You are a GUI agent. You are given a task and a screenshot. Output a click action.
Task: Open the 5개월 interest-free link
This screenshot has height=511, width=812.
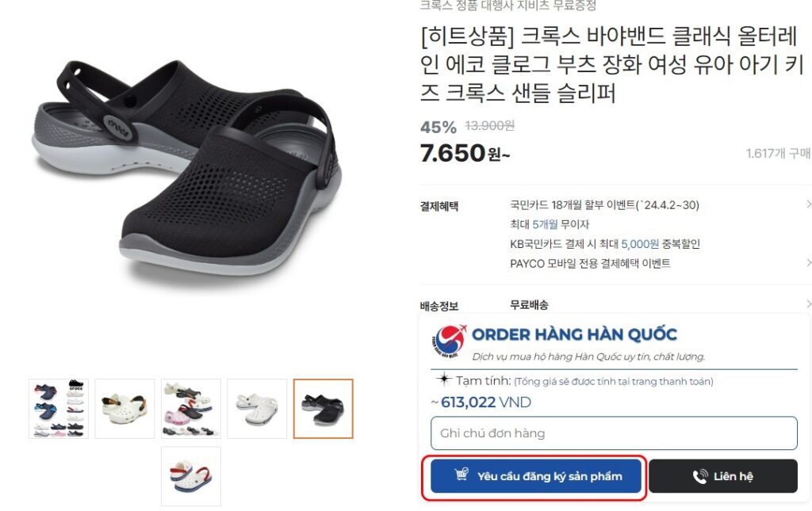pyautogui.click(x=545, y=224)
